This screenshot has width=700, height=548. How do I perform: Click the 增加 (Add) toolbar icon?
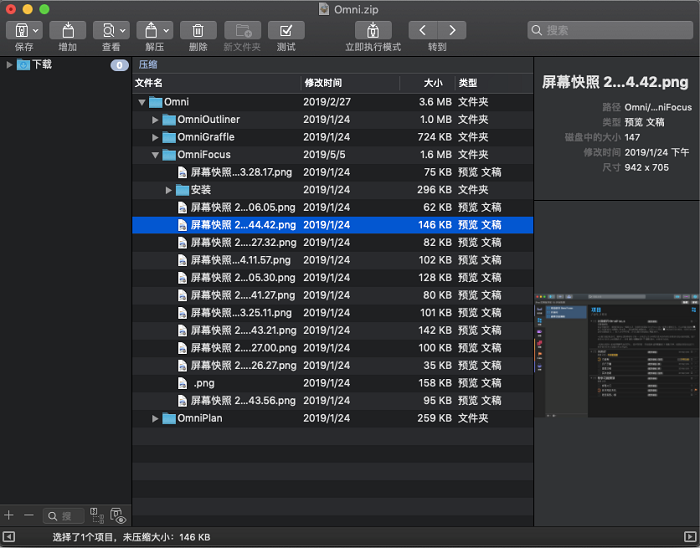pos(67,30)
